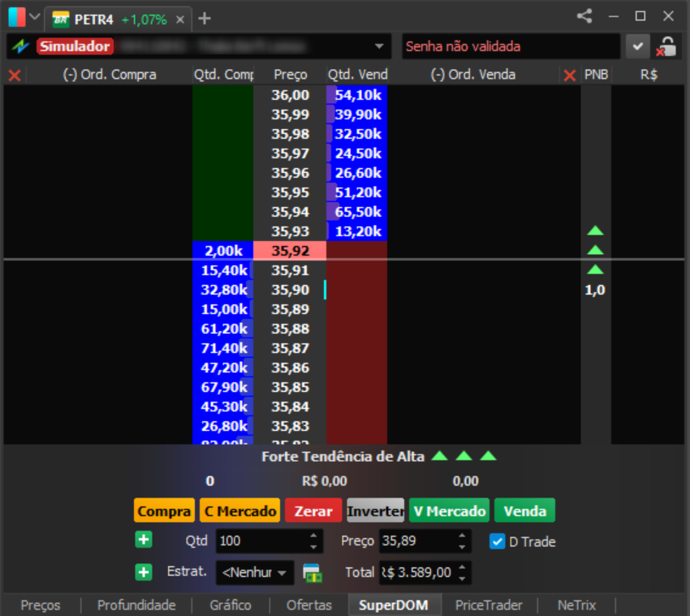Click the Inverter button
690x616 pixels.
(x=375, y=510)
